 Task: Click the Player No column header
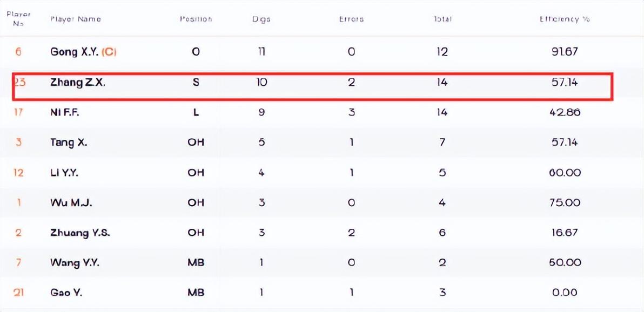[18, 19]
